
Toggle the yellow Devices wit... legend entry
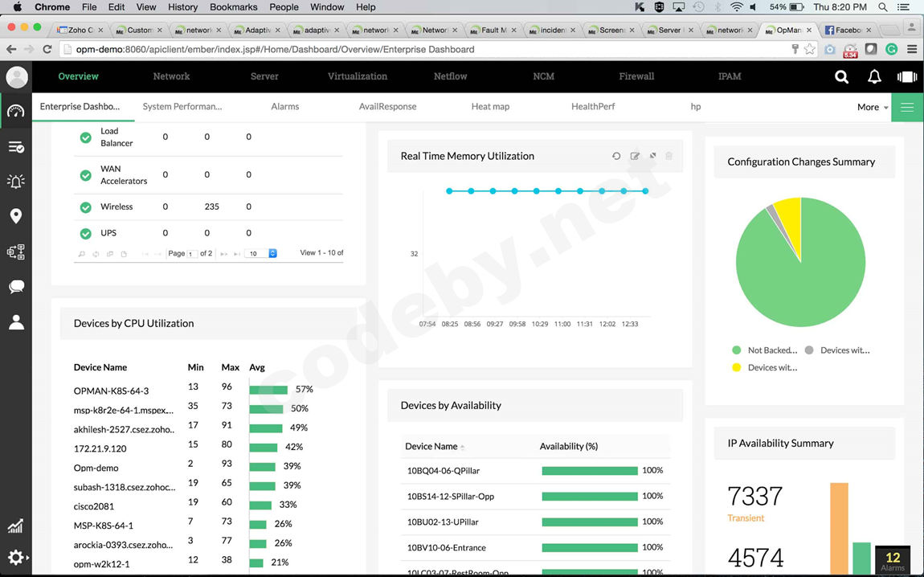coord(765,368)
